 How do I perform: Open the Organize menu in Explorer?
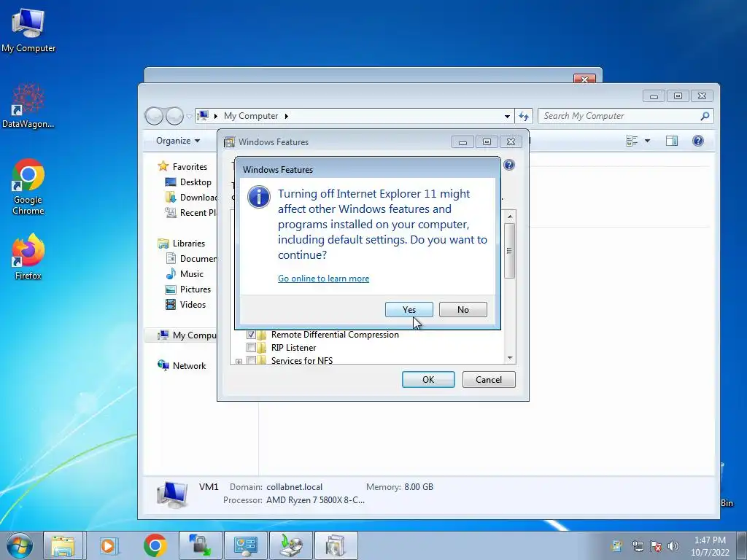pos(178,141)
